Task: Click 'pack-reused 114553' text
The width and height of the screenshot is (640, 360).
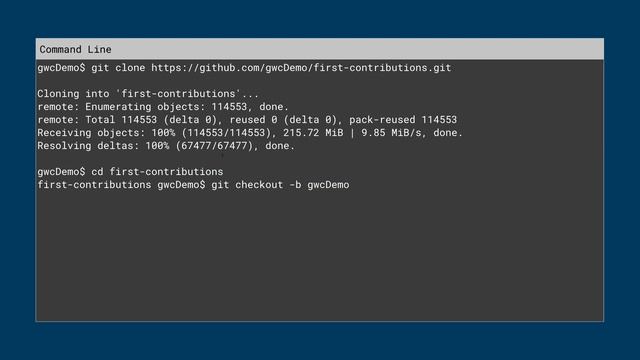Action: (x=403, y=120)
